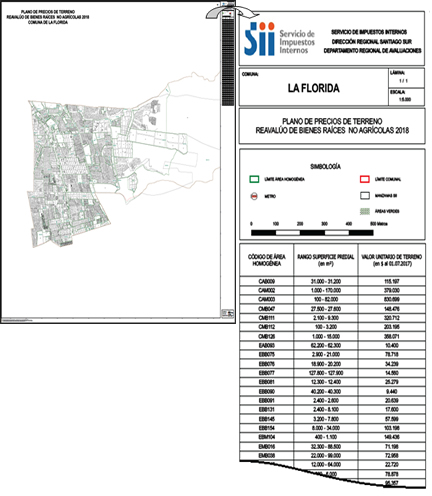Click range '127.800 - 127.900'
The width and height of the screenshot is (432, 496).
point(326,373)
